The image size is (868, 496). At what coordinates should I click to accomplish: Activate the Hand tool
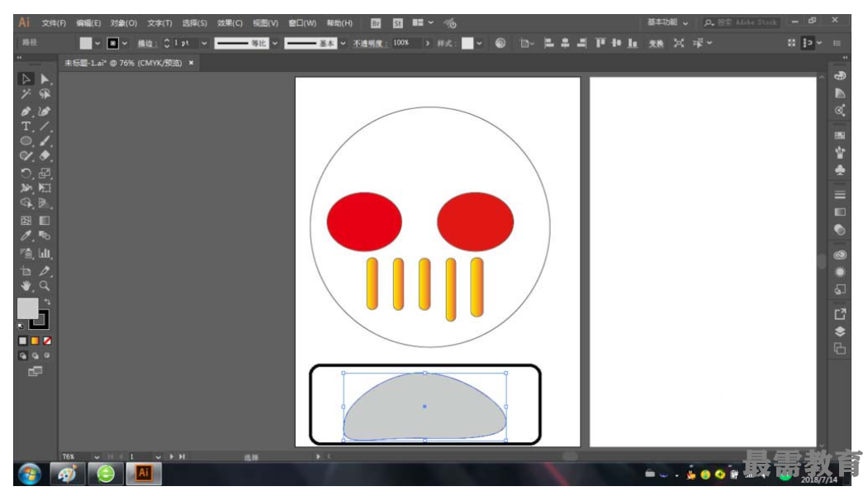point(26,286)
